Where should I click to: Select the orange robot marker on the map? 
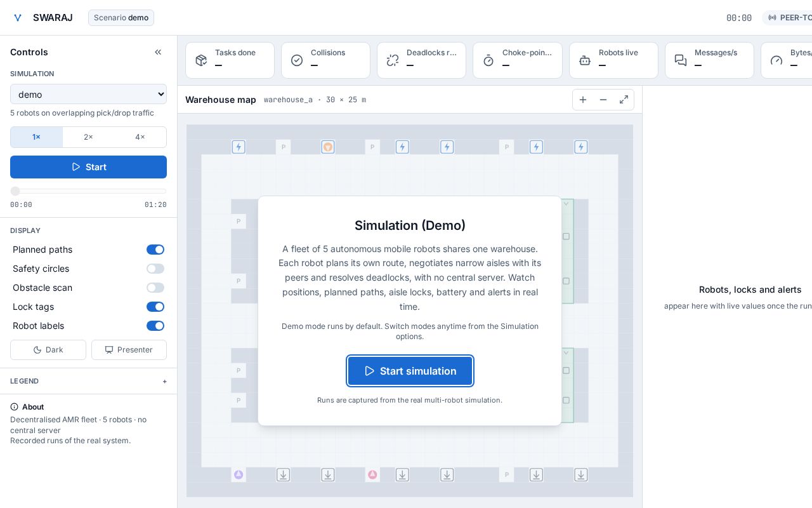[x=328, y=147]
